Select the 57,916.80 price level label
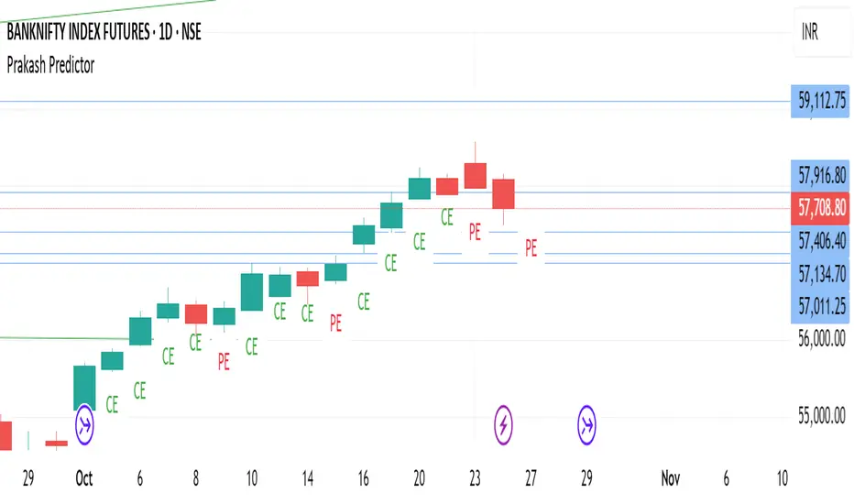854x504 pixels. click(821, 175)
